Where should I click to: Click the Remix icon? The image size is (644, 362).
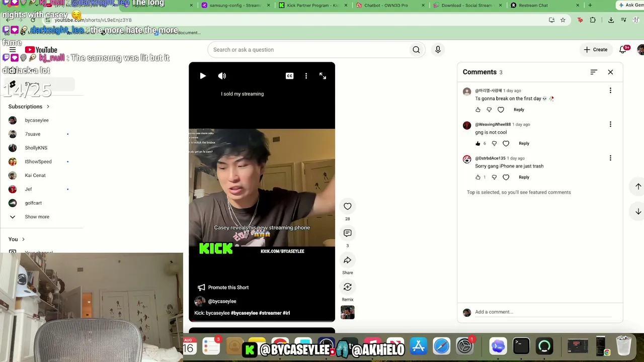pyautogui.click(x=348, y=287)
